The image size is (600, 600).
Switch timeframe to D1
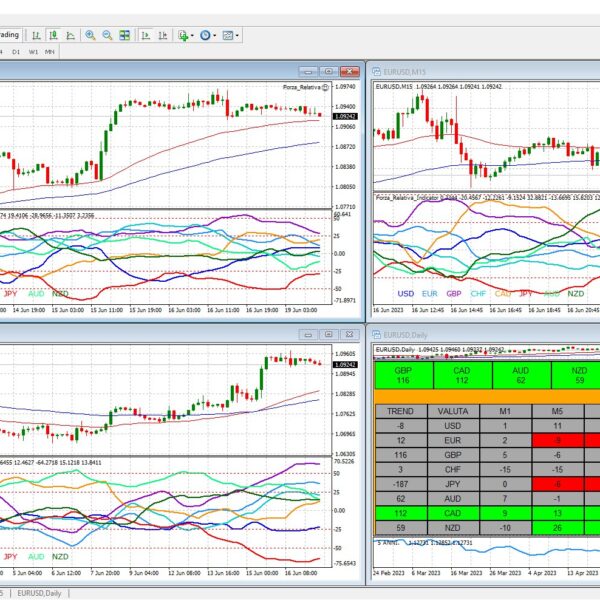tap(16, 52)
